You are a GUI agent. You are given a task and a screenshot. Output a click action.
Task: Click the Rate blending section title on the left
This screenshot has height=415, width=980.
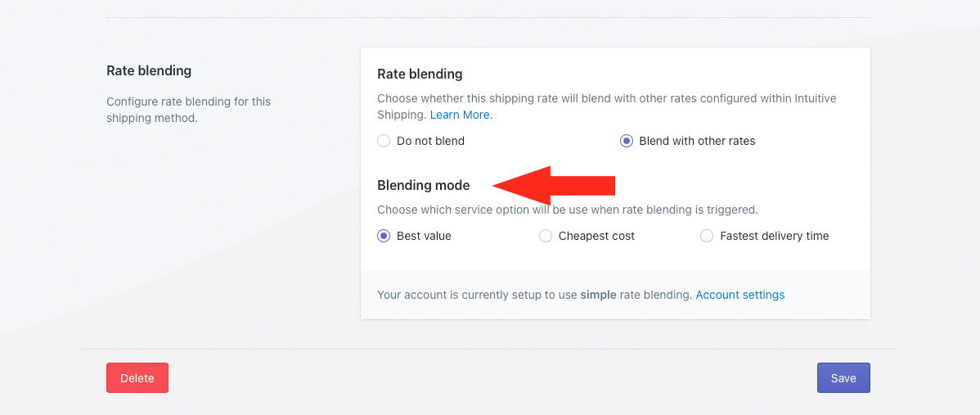149,71
